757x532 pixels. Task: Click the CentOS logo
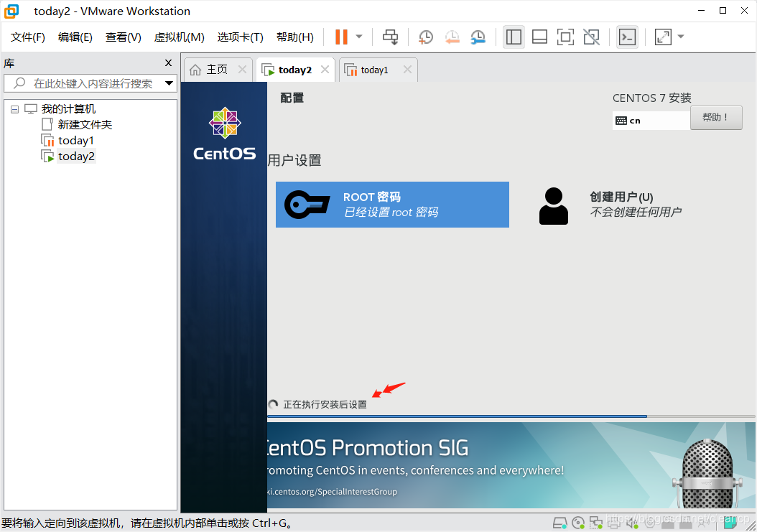225,134
